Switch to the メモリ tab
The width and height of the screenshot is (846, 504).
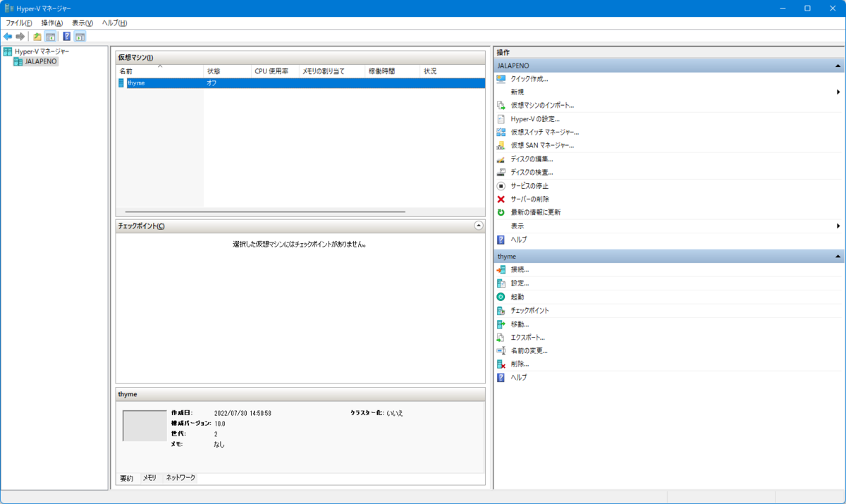click(149, 478)
